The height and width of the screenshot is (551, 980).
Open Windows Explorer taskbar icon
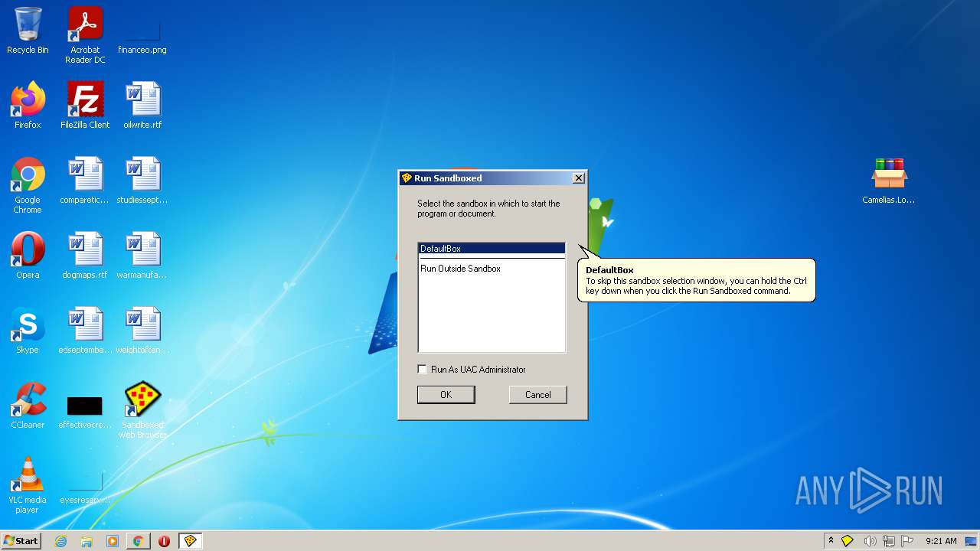87,541
